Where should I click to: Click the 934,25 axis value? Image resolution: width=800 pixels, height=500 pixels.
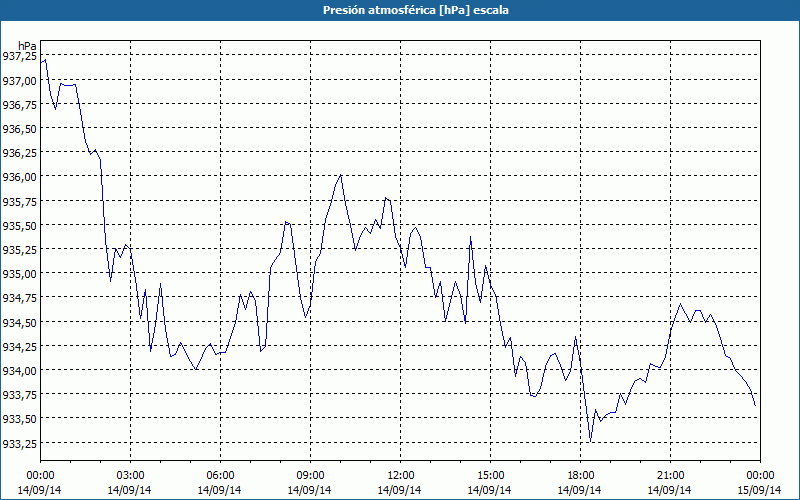19,346
